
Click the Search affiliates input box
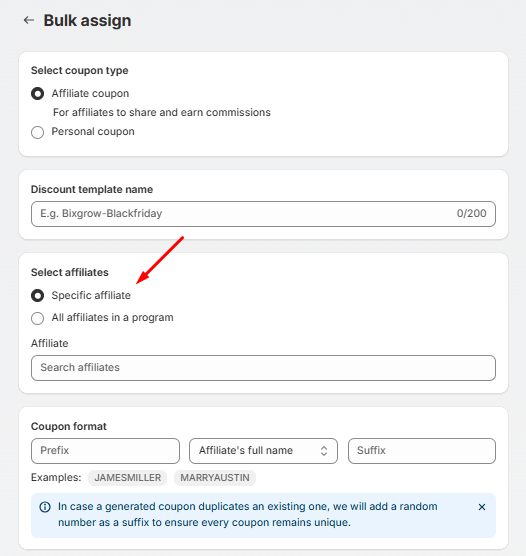pos(263,368)
